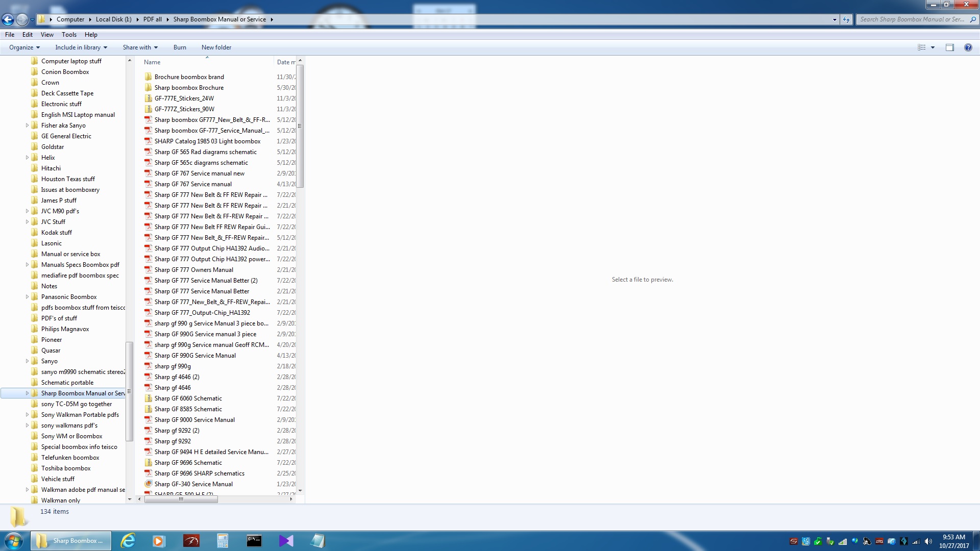
Task: Select the Pioneer folder in the tree
Action: [52, 340]
